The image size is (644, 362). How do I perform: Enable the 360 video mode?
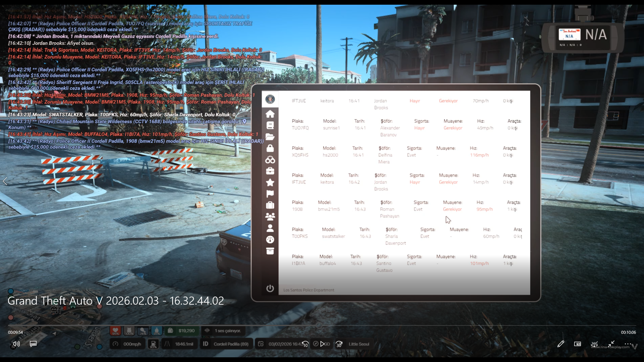(594, 344)
